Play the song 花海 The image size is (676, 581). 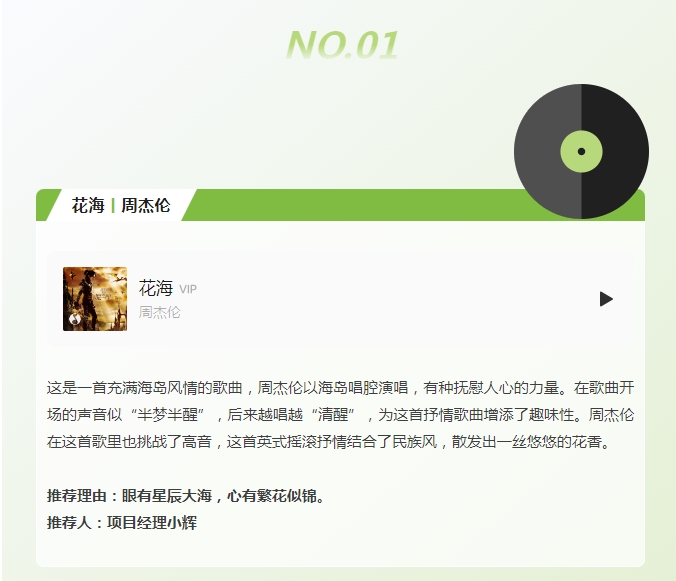coord(606,299)
